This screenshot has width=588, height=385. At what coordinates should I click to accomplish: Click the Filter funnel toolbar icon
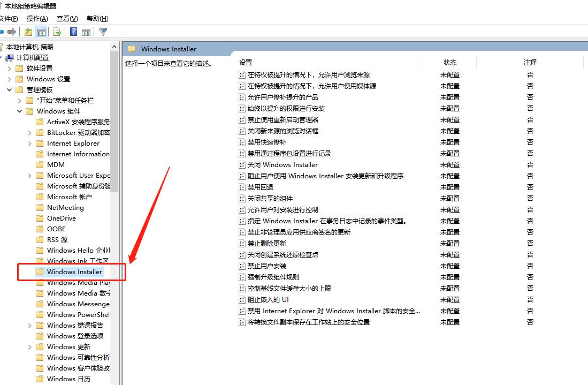[x=103, y=32]
